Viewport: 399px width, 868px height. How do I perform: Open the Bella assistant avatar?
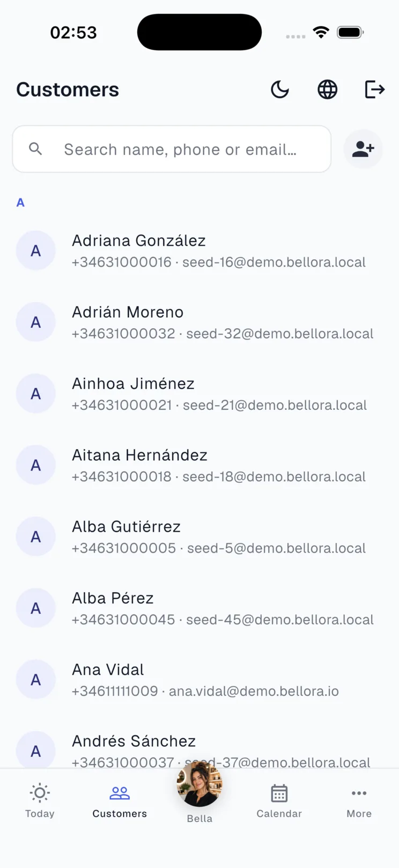click(199, 784)
